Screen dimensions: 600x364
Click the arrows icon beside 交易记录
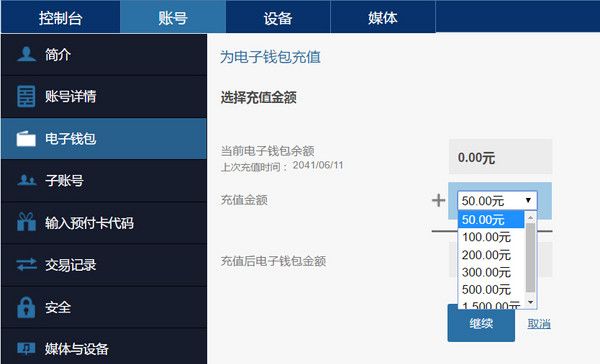[26, 264]
